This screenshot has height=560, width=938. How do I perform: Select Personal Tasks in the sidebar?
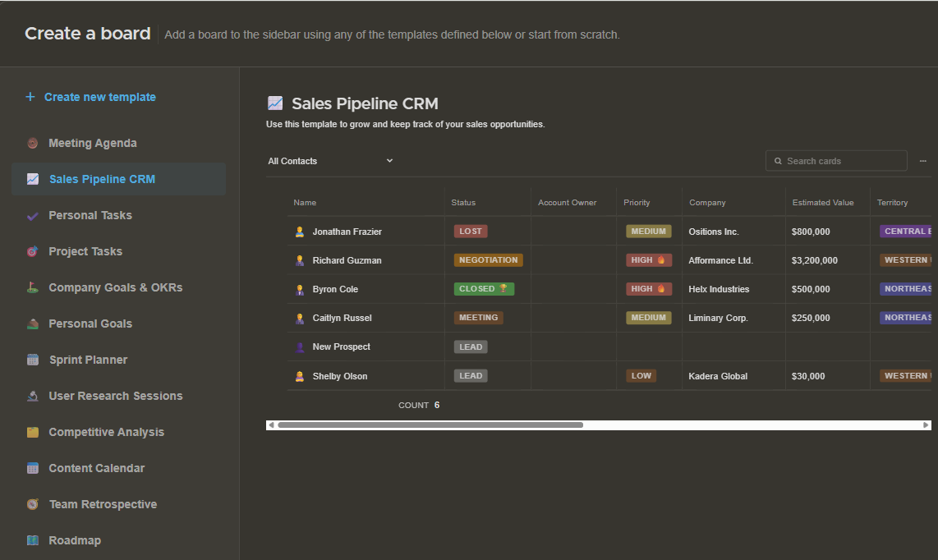[x=90, y=215]
